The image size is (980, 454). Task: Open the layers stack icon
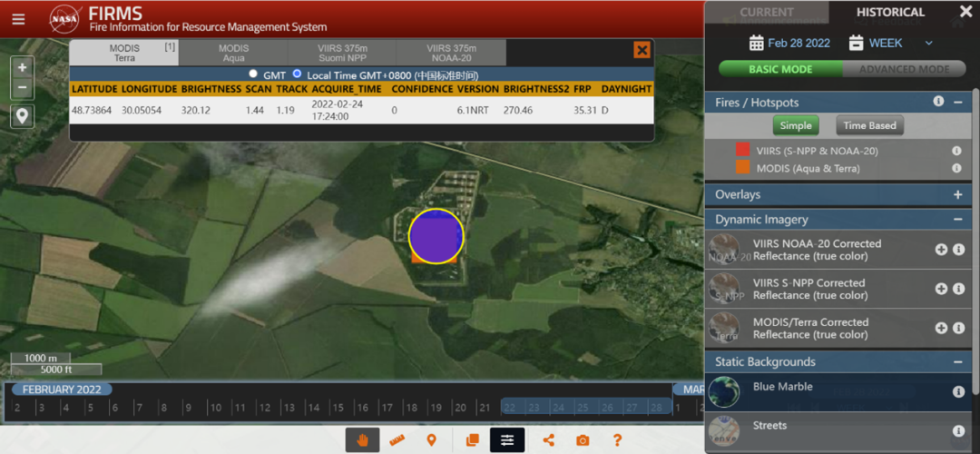[x=472, y=440]
